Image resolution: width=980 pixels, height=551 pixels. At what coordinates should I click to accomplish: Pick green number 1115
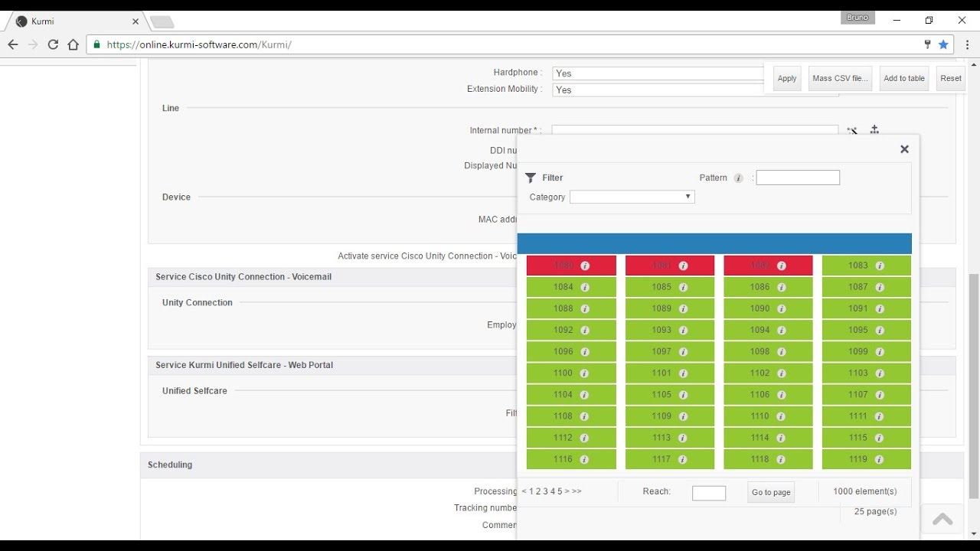tap(867, 438)
